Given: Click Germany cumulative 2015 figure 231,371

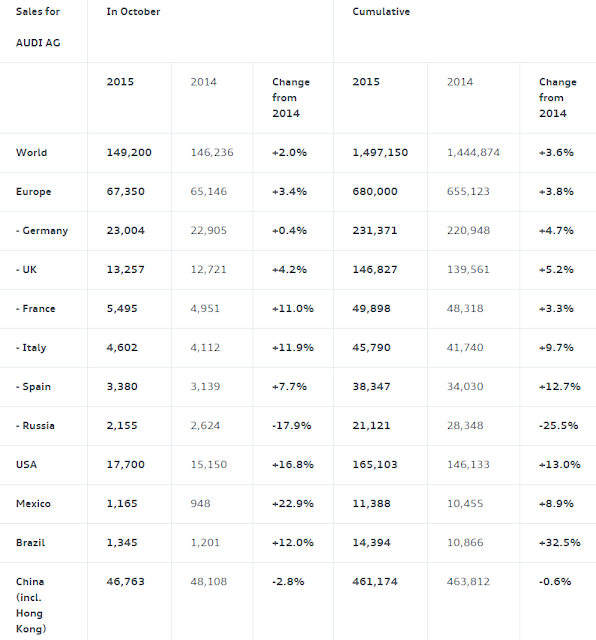Looking at the screenshot, I should [x=375, y=231].
